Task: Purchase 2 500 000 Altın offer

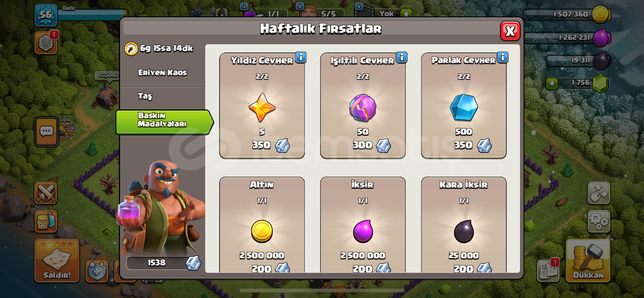Action: (x=262, y=225)
